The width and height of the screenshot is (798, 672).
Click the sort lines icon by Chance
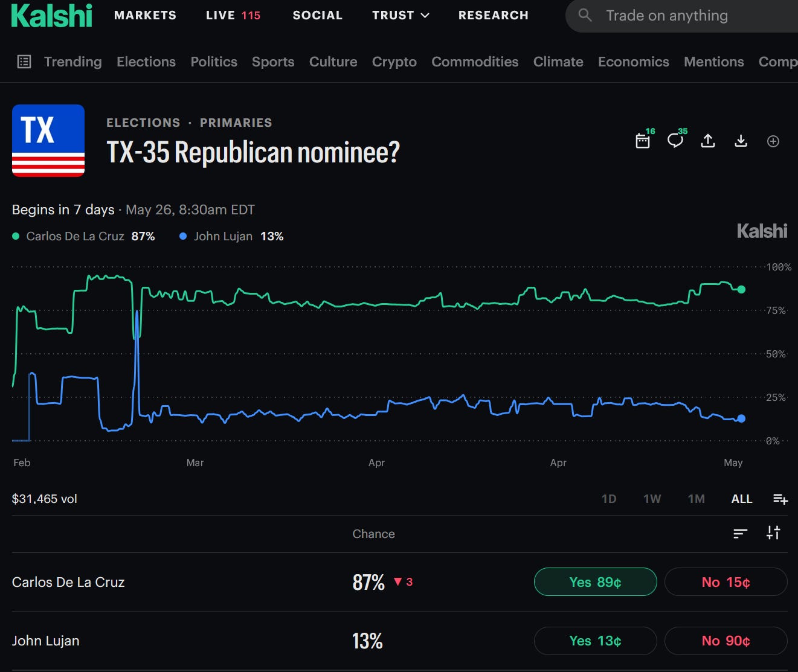[740, 533]
